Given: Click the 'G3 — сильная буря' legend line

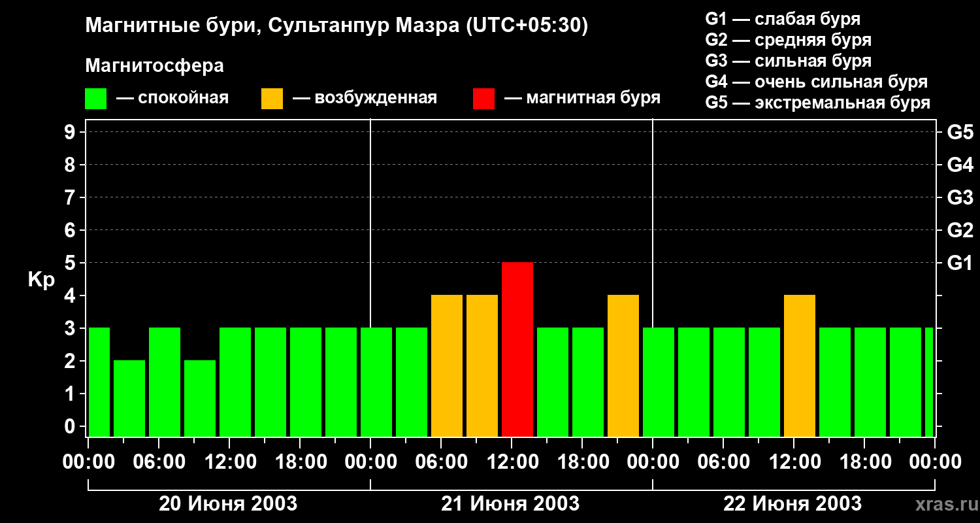Looking at the screenshot, I should 789,61.
